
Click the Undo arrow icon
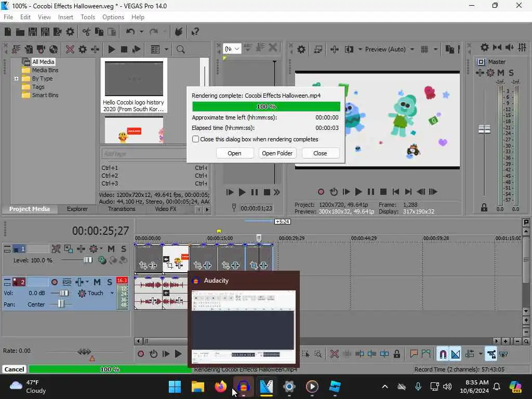(x=130, y=32)
